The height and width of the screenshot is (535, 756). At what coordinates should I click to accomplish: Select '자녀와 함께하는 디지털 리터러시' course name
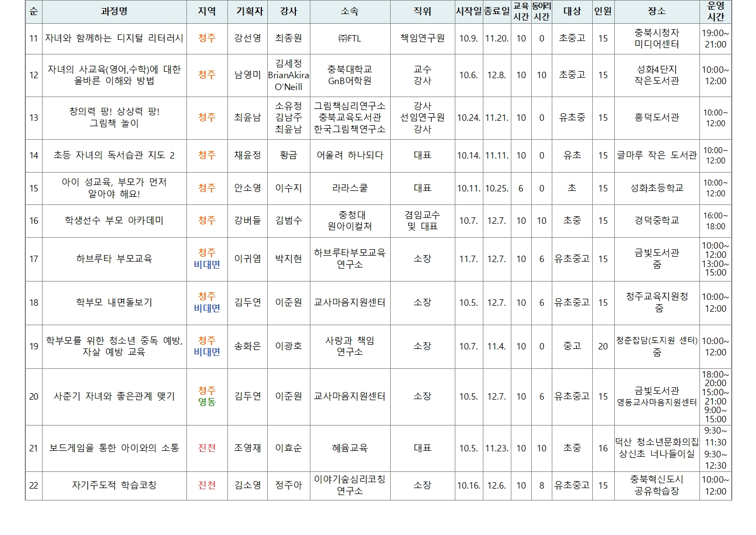[114, 38]
